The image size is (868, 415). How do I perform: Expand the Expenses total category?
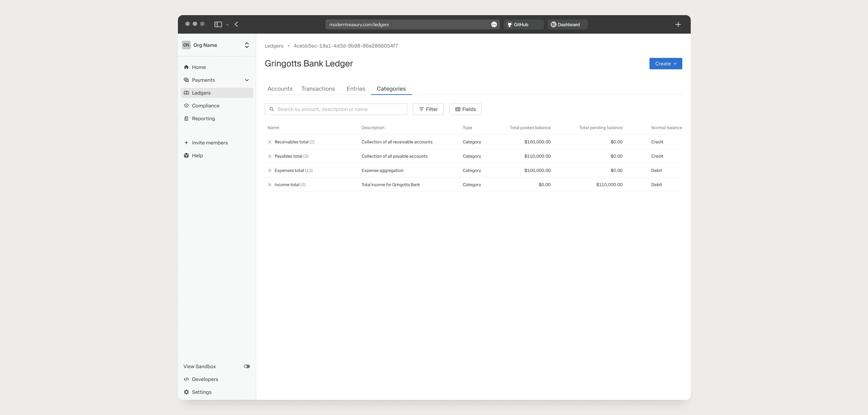tap(270, 170)
